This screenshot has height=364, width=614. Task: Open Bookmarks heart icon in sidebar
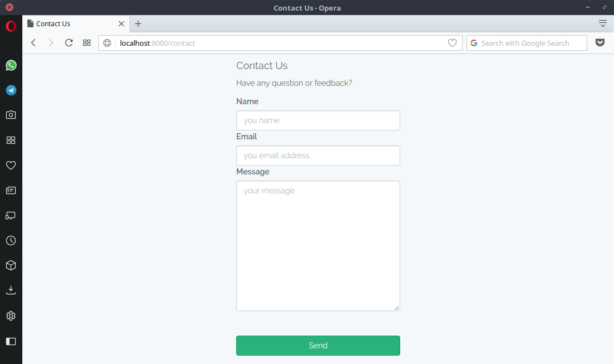click(x=11, y=165)
